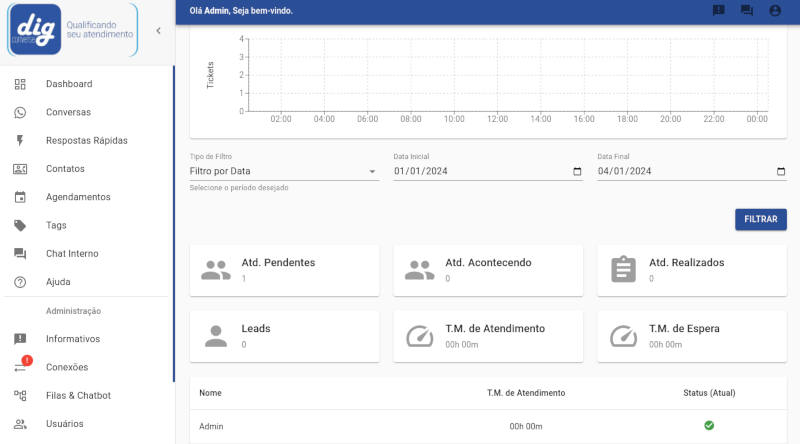800x444 pixels.
Task: Click the Agendamentos calendar icon
Action: [x=20, y=197]
